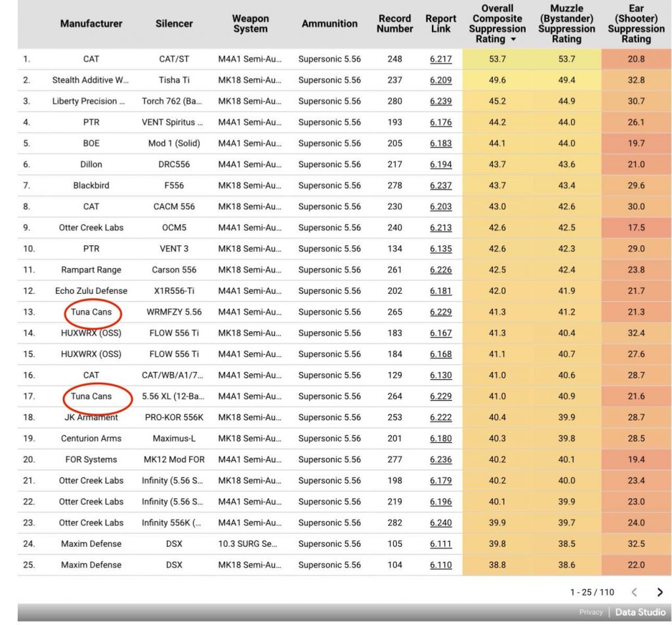Image resolution: width=672 pixels, height=625 pixels.
Task: Click the Weapon System column header
Action: point(251,24)
